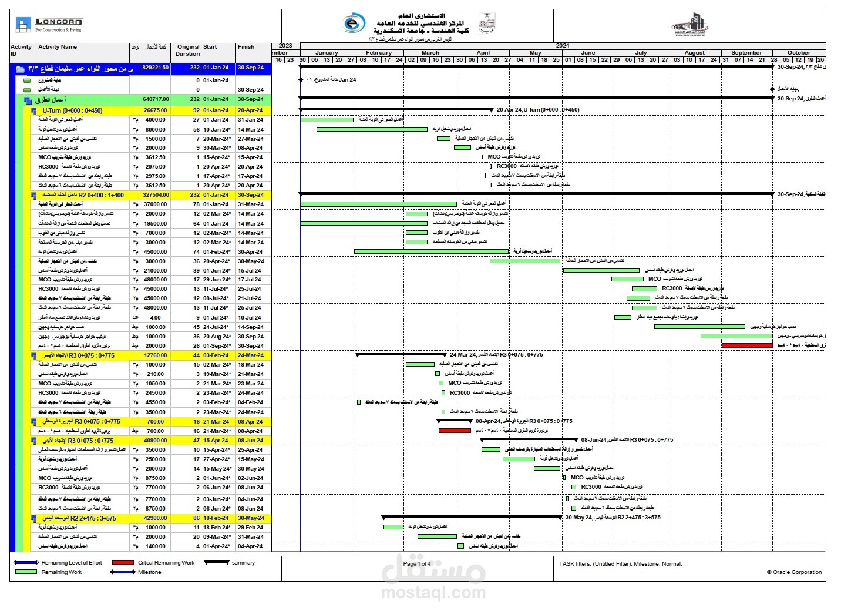Image resolution: width=868 pixels, height=614 pixels.
Task: Click the project finish milestone diamond near October
Action: 772,89
